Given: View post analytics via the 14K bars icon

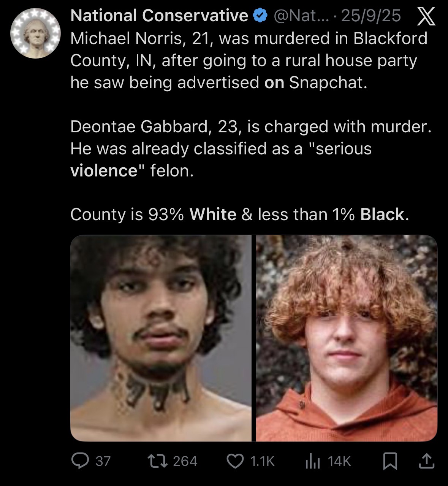Looking at the screenshot, I should pos(313,462).
